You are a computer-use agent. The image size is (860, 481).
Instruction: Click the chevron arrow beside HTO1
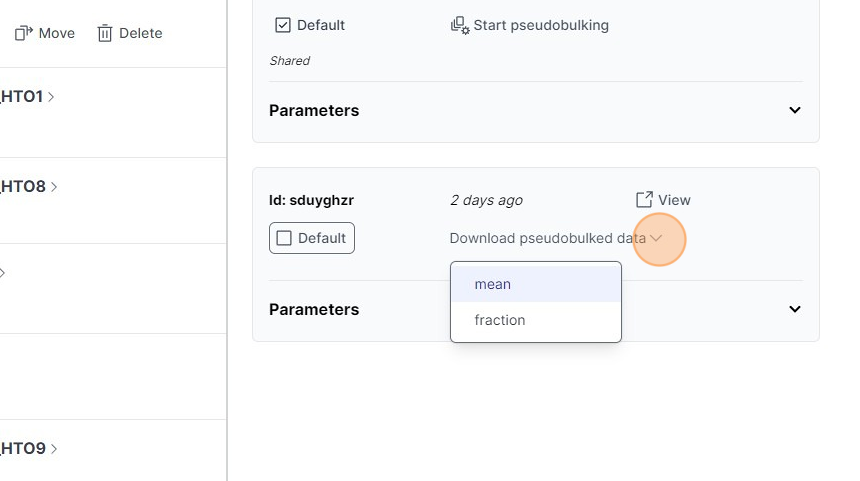click(x=51, y=97)
